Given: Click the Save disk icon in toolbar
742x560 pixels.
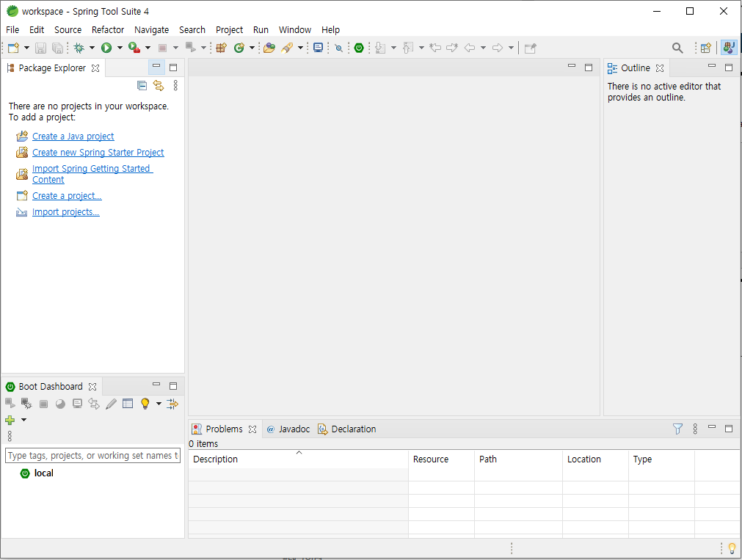Looking at the screenshot, I should (x=40, y=48).
